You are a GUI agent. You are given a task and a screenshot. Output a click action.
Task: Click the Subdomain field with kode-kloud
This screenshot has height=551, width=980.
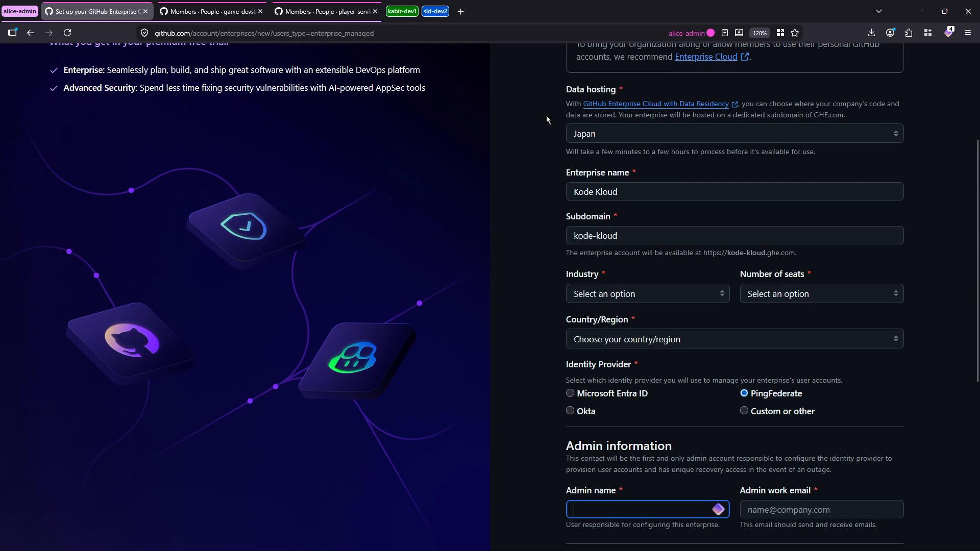tap(734, 236)
